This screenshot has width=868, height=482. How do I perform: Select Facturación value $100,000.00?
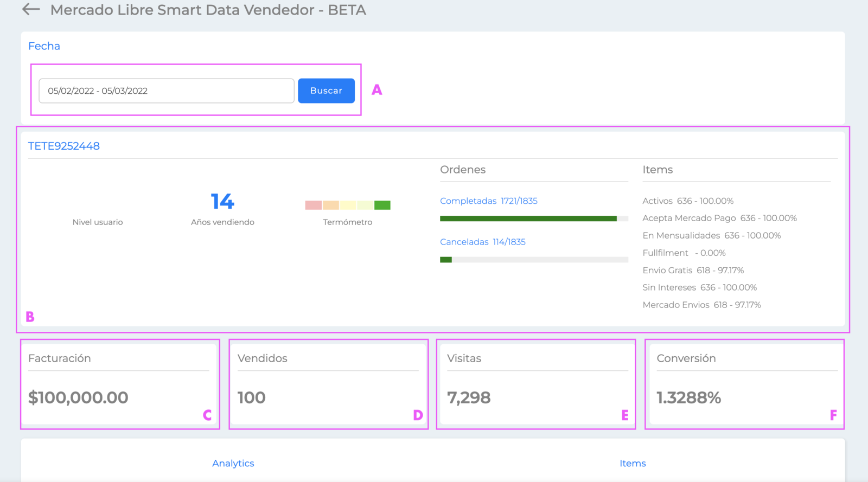(78, 397)
